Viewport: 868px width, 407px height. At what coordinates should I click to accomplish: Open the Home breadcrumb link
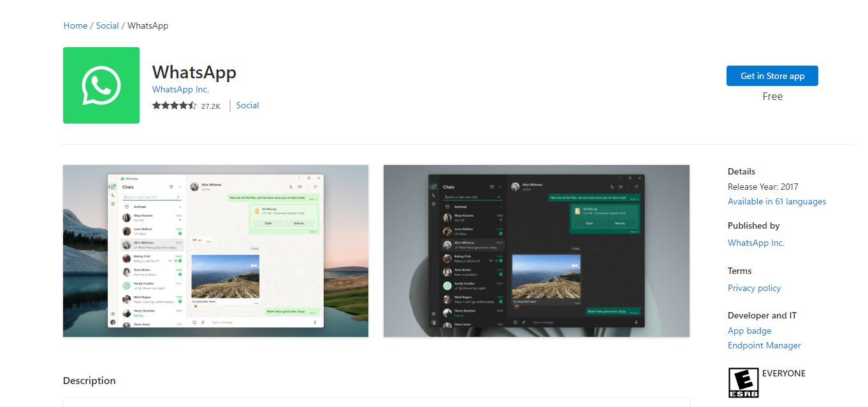(75, 25)
